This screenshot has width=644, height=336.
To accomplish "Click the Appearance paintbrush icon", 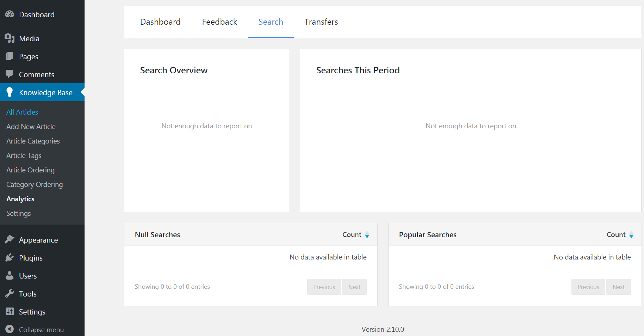I will (x=10, y=240).
